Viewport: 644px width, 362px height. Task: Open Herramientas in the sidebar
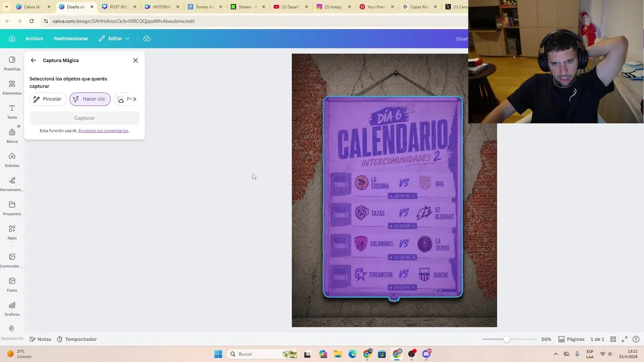tap(12, 185)
